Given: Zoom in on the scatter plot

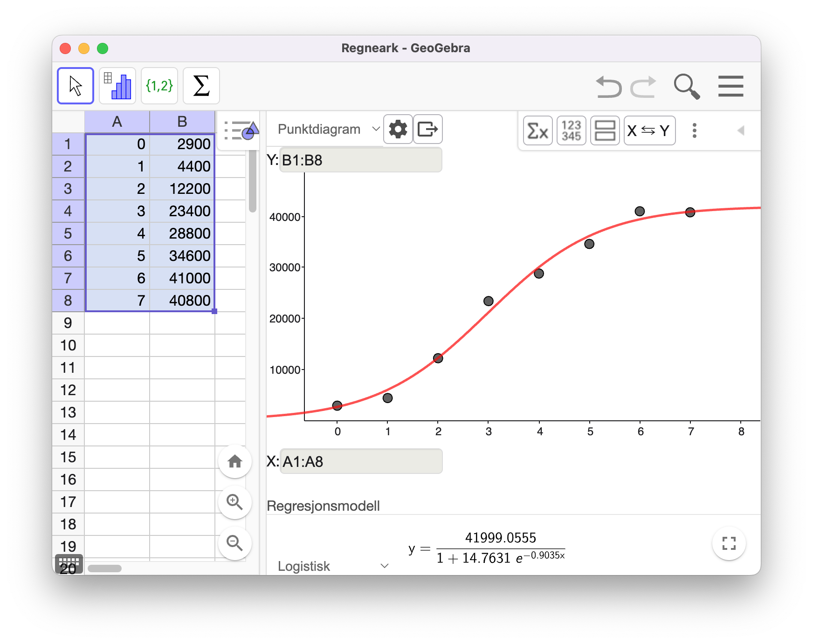Looking at the screenshot, I should [x=235, y=502].
